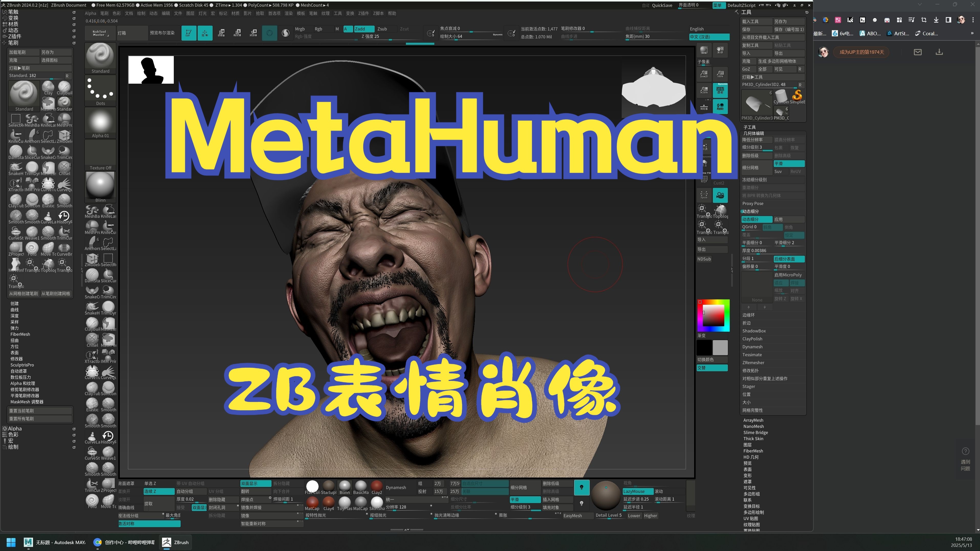
Task: Toggle the Edit mode button
Action: tap(189, 33)
